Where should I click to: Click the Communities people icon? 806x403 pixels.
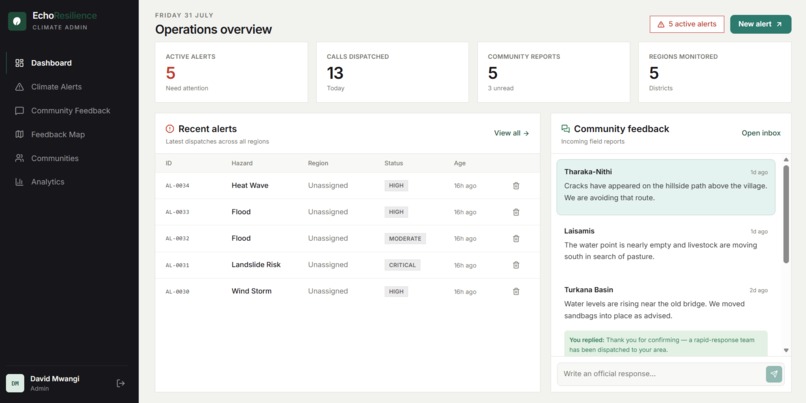20,158
